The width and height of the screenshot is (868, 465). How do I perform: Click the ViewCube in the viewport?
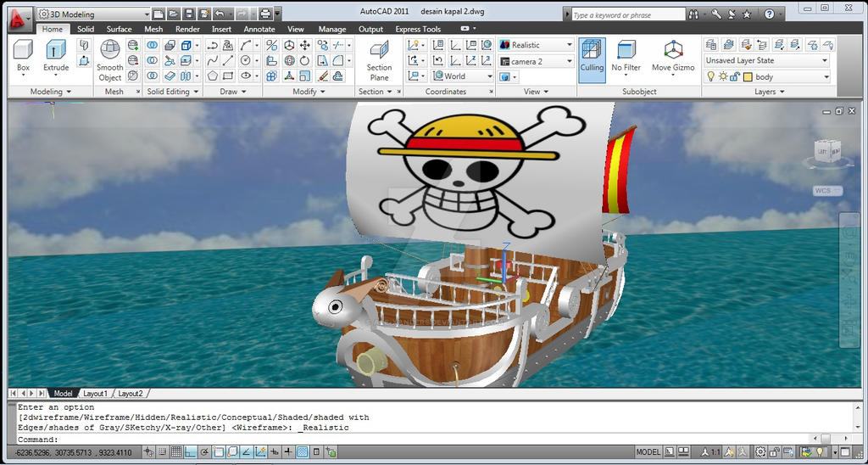[828, 151]
